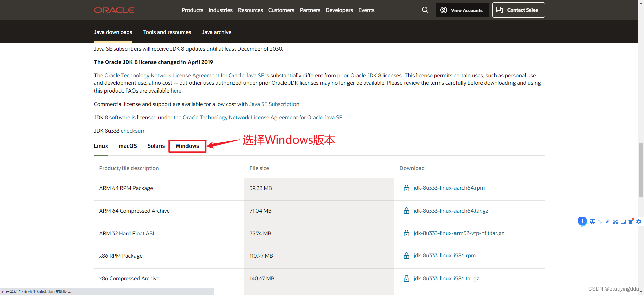
Task: Click lock icon beside aarch64.rpm download
Action: [406, 188]
